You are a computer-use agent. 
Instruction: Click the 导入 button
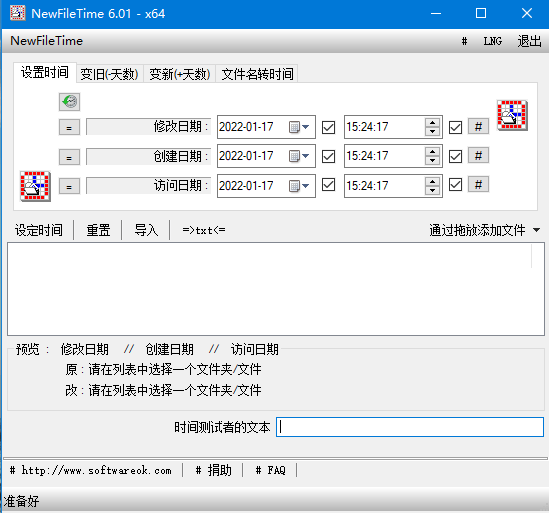146,230
